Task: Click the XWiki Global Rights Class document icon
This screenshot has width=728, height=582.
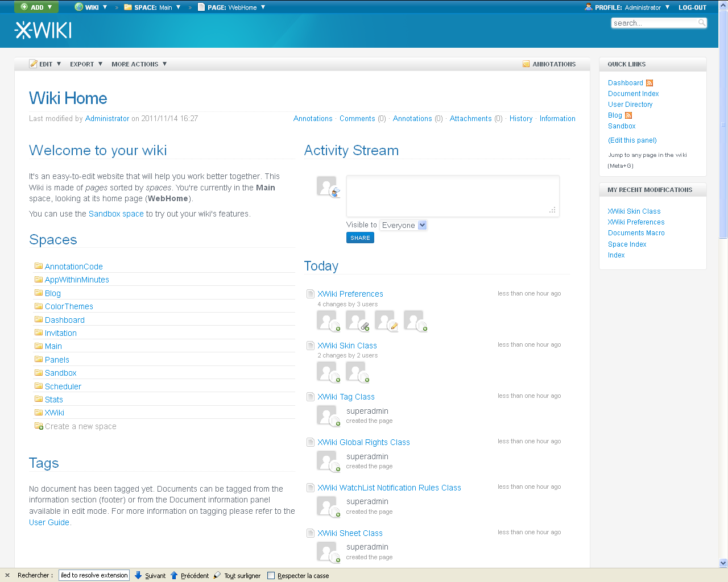Action: (x=311, y=442)
